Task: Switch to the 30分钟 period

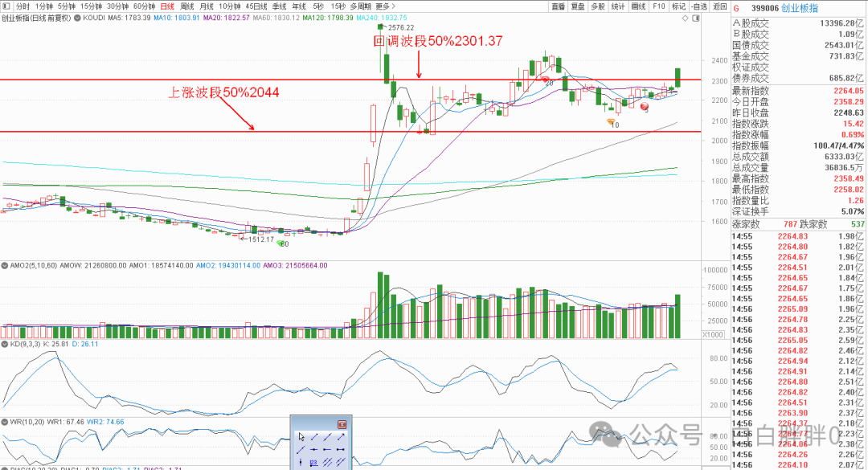Action: (117, 6)
